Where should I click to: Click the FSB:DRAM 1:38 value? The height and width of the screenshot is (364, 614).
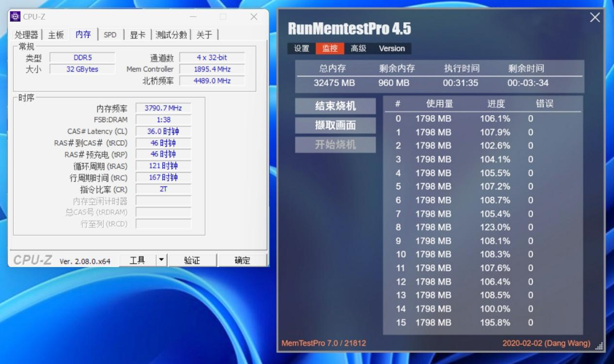click(163, 120)
